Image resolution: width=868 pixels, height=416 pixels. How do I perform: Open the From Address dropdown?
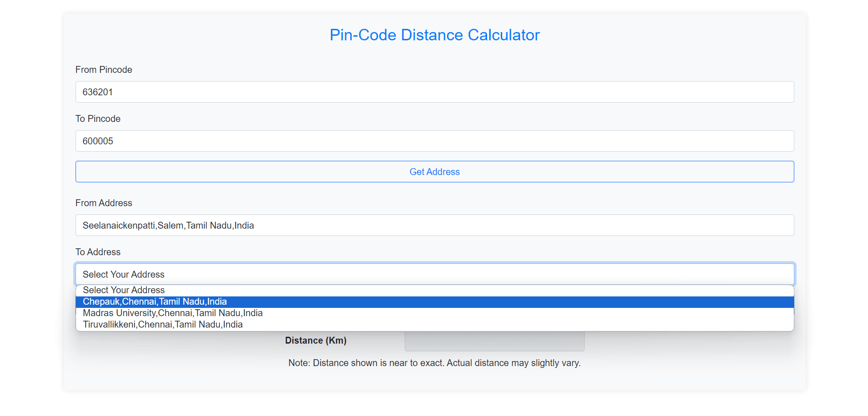click(434, 225)
